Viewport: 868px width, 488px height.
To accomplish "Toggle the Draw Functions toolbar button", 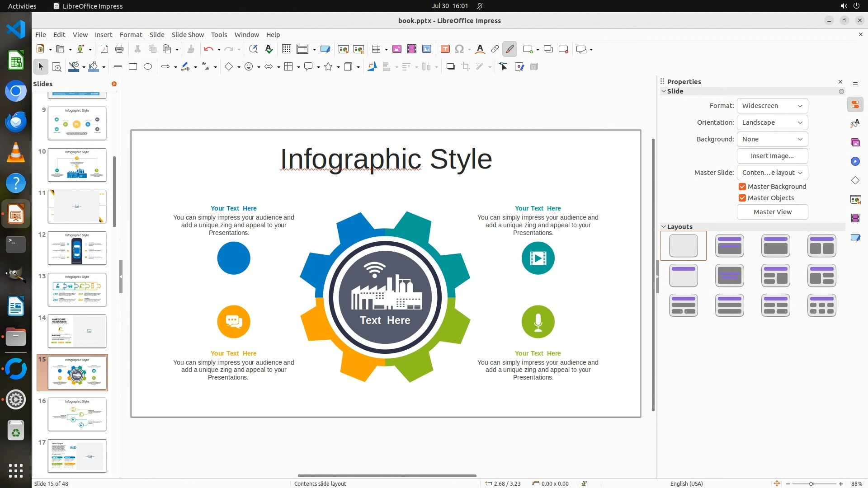I will (510, 49).
